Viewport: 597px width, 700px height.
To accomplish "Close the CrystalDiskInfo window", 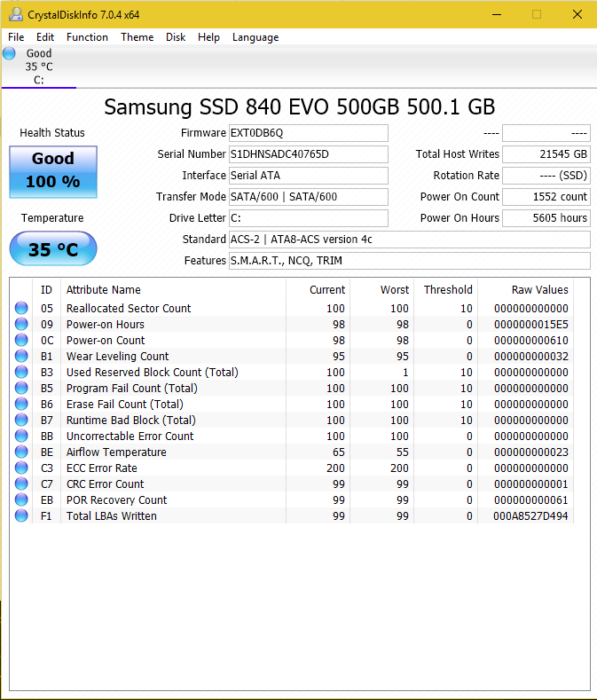I will click(577, 14).
